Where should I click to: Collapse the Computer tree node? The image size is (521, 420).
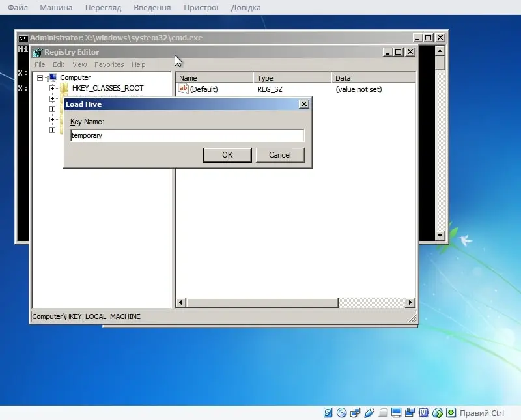coord(40,77)
